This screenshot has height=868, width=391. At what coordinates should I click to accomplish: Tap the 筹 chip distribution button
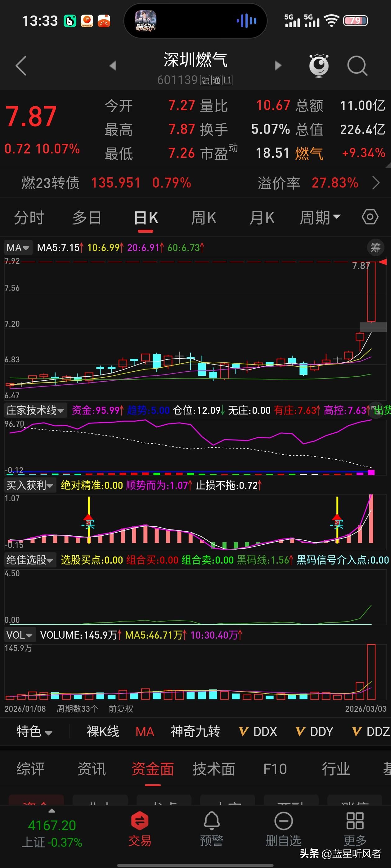point(375,248)
